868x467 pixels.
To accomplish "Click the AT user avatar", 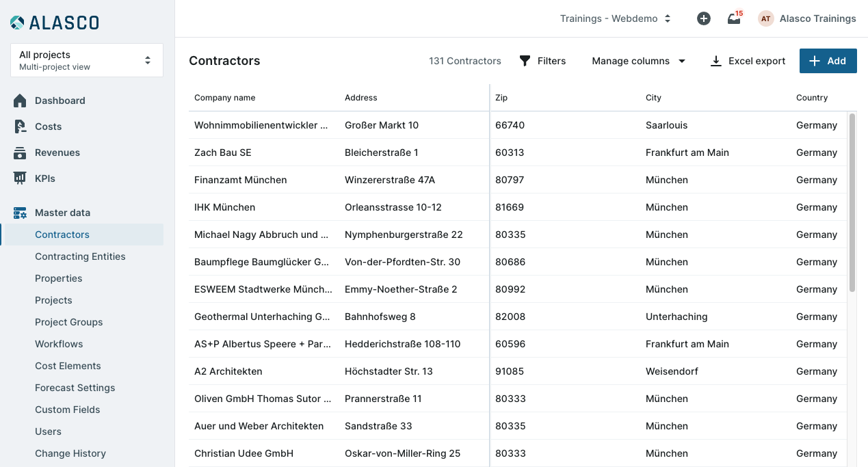I will tap(766, 18).
